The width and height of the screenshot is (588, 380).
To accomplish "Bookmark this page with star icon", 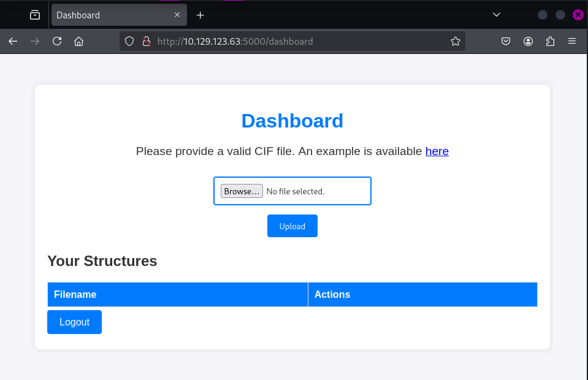I will [455, 42].
